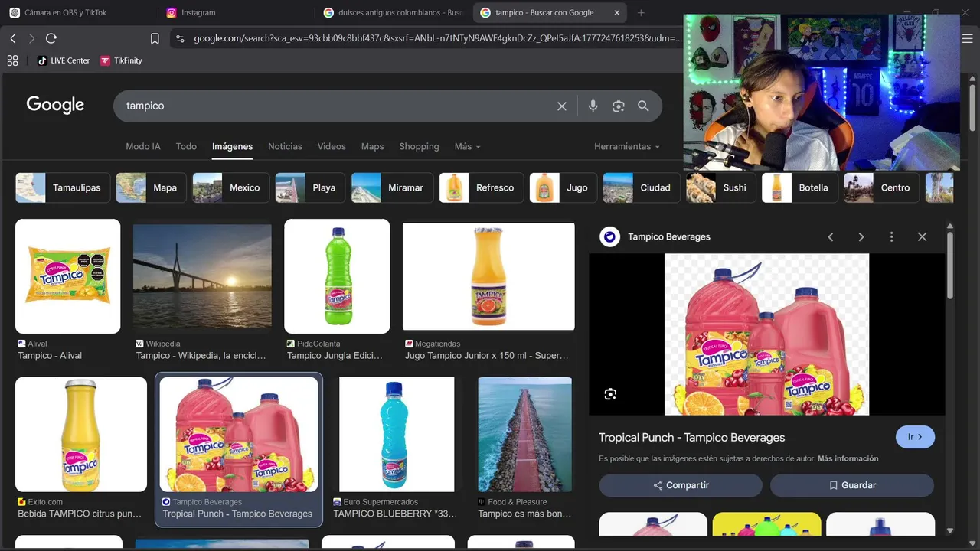Select the Botella filter chip
The width and height of the screenshot is (980, 551).
pyautogui.click(x=800, y=187)
